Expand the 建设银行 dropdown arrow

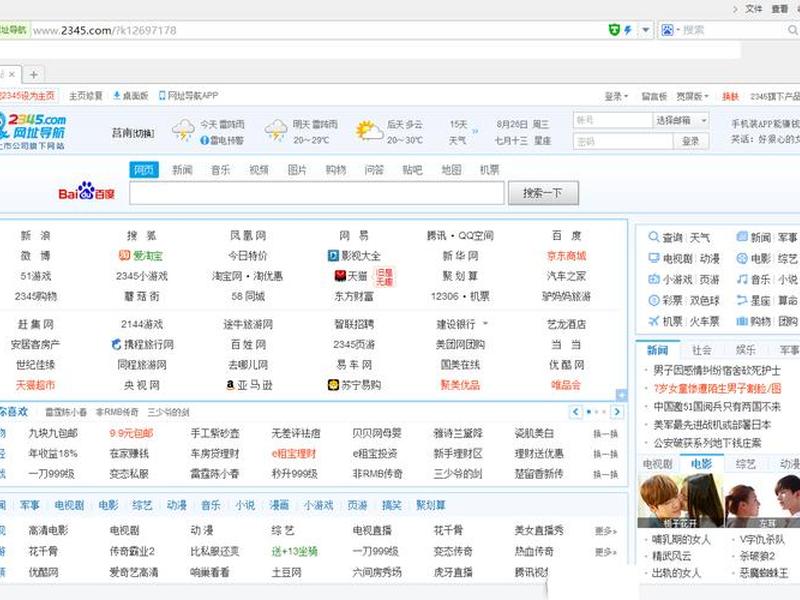[x=485, y=323]
